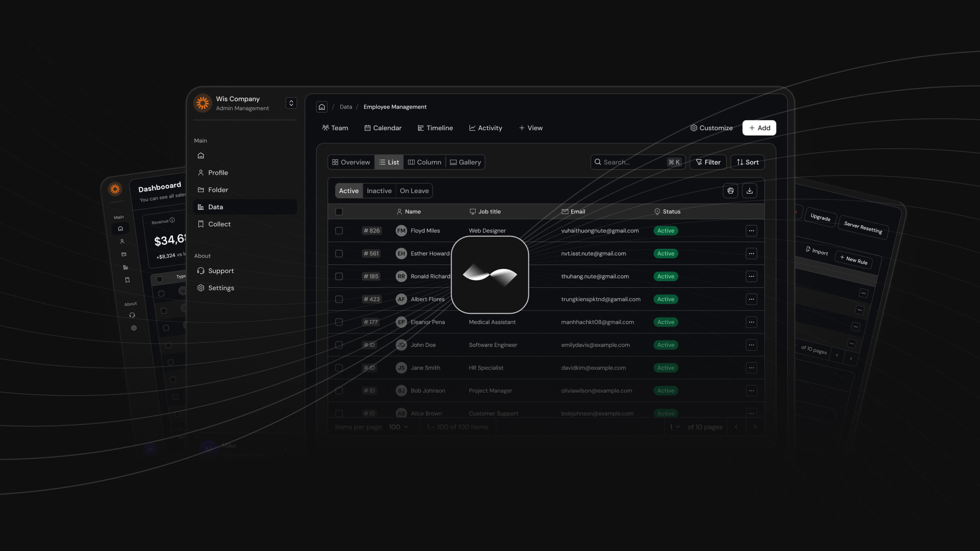Viewport: 980px width, 551px height.
Task: Open the Filter options
Action: click(x=708, y=162)
